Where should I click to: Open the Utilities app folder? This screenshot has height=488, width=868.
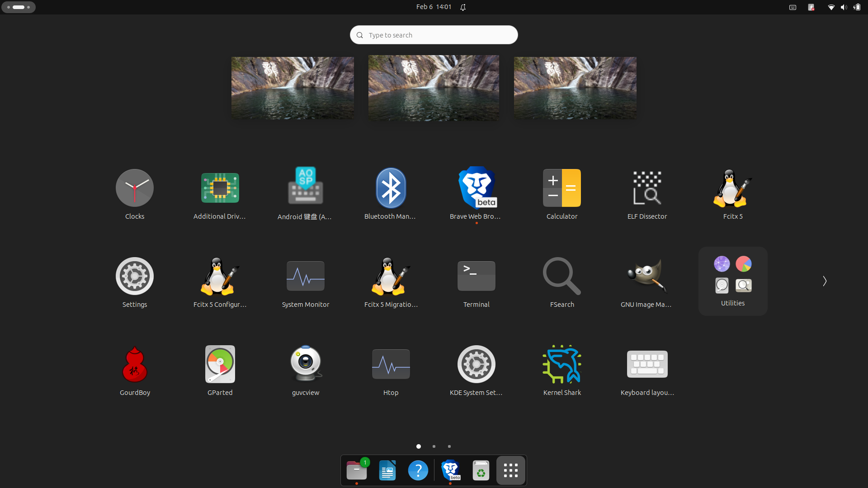point(733,281)
